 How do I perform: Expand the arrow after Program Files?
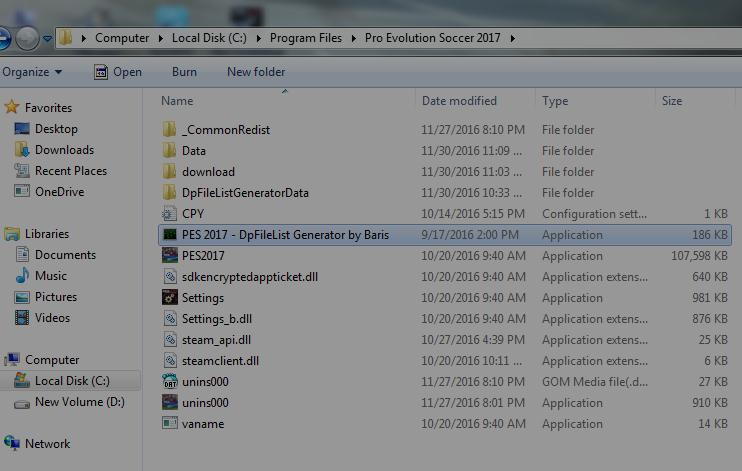coord(354,38)
